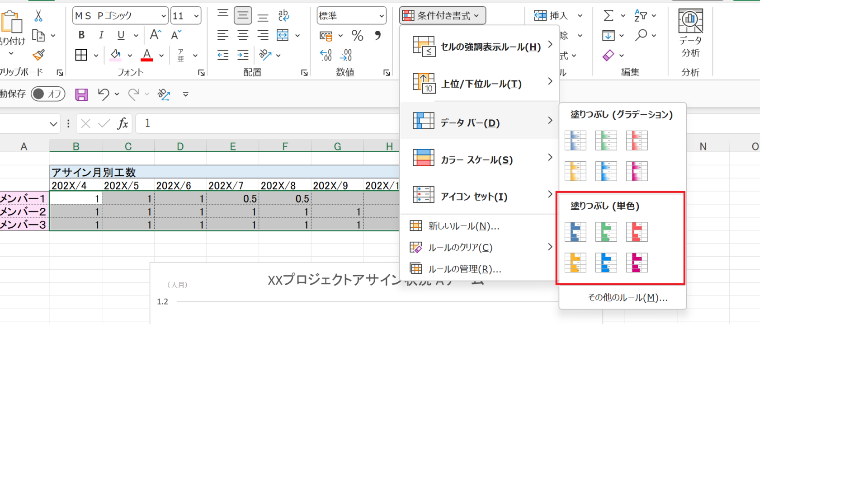
Task: Click the AutoSum sigma icon
Action: click(609, 16)
